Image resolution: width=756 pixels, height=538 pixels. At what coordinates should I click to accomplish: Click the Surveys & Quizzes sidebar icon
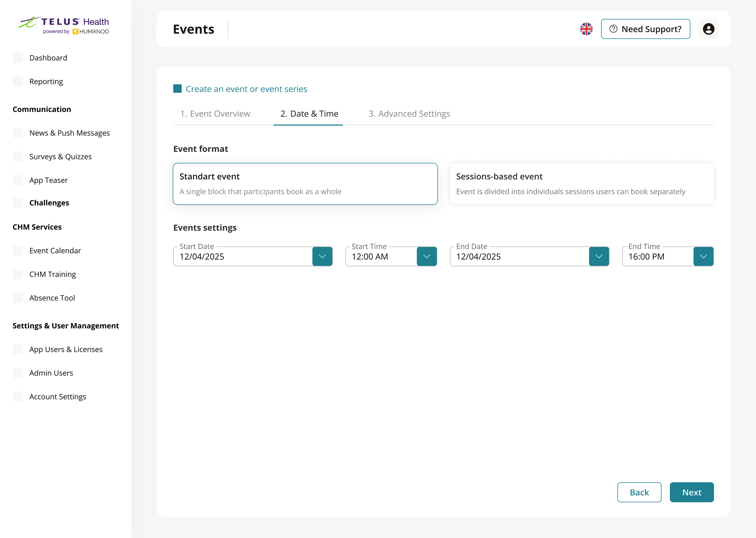pos(18,156)
